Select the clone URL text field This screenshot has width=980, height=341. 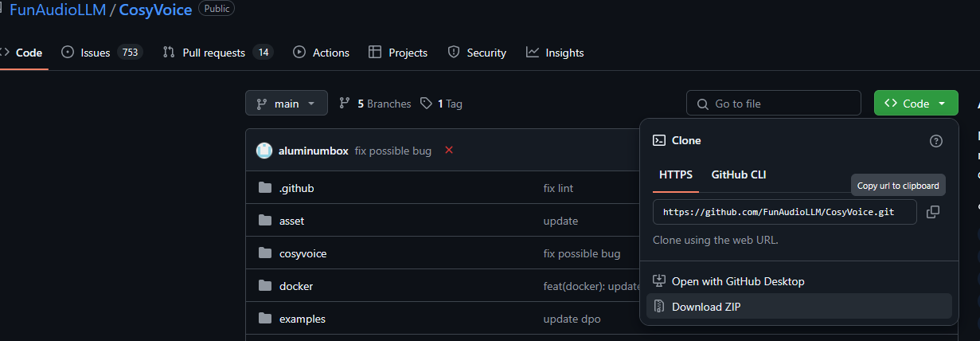(785, 213)
